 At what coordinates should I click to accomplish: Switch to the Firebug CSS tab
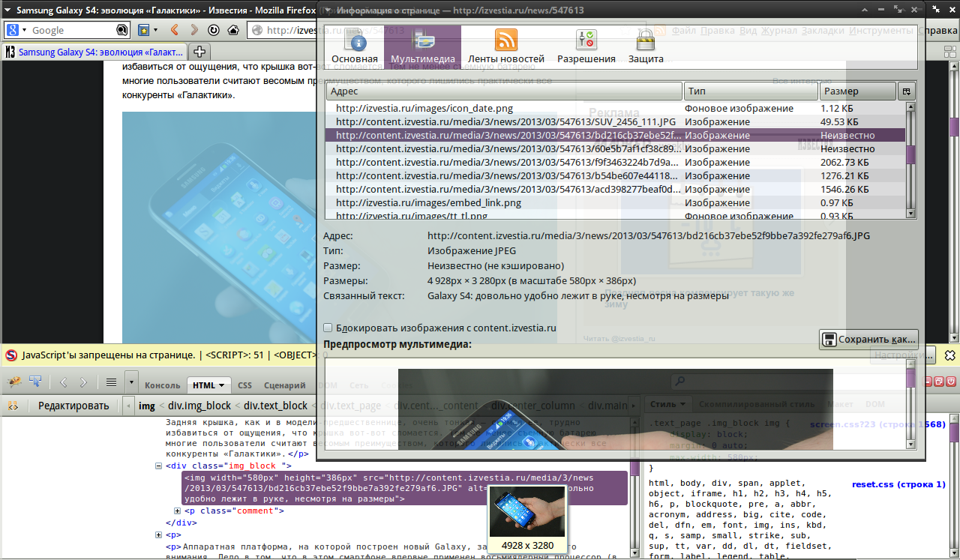point(244,385)
